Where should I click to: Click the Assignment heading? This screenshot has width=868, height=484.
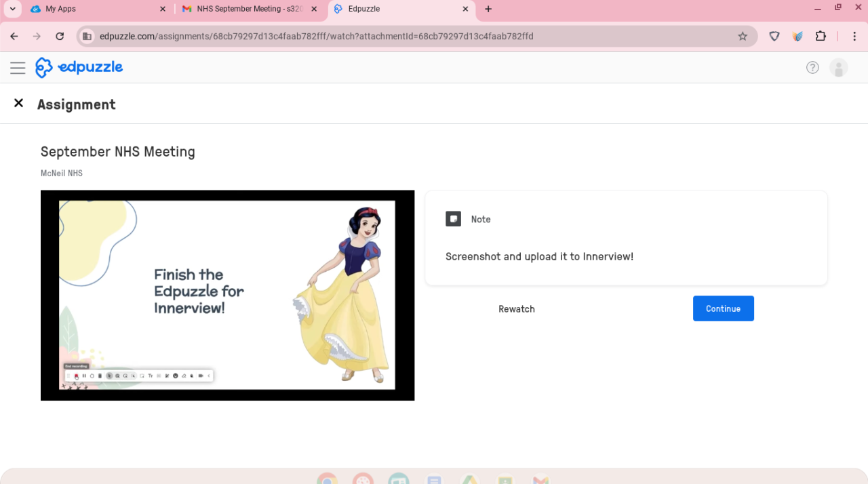tap(77, 104)
